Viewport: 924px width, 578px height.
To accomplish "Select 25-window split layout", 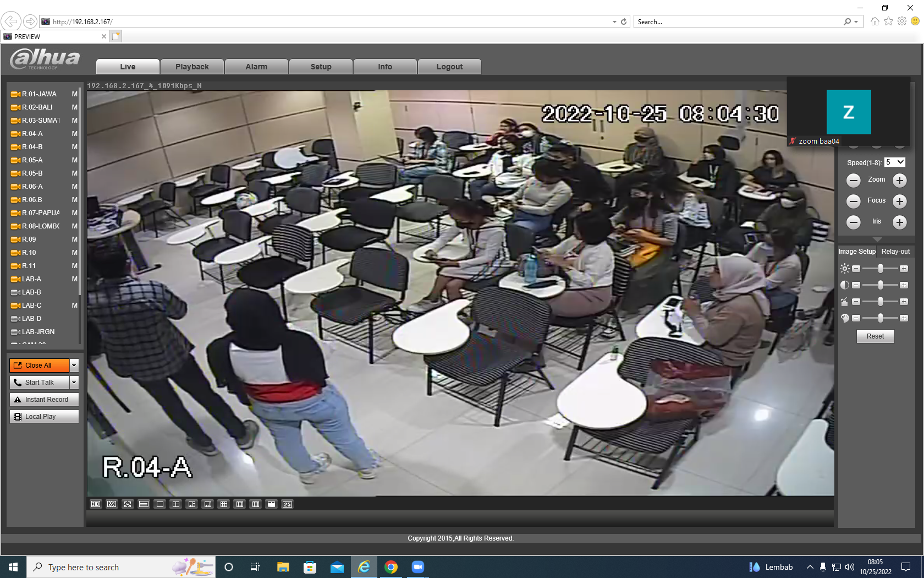I will [x=287, y=504].
